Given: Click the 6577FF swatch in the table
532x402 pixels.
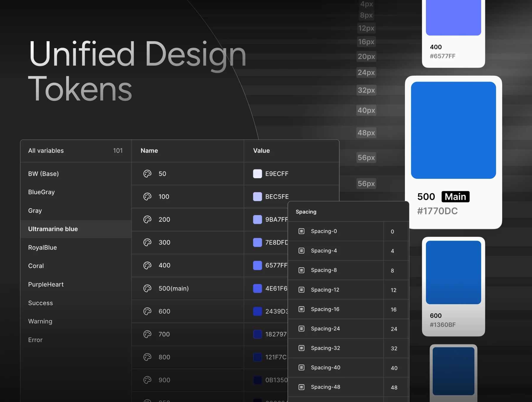Looking at the screenshot, I should (257, 265).
